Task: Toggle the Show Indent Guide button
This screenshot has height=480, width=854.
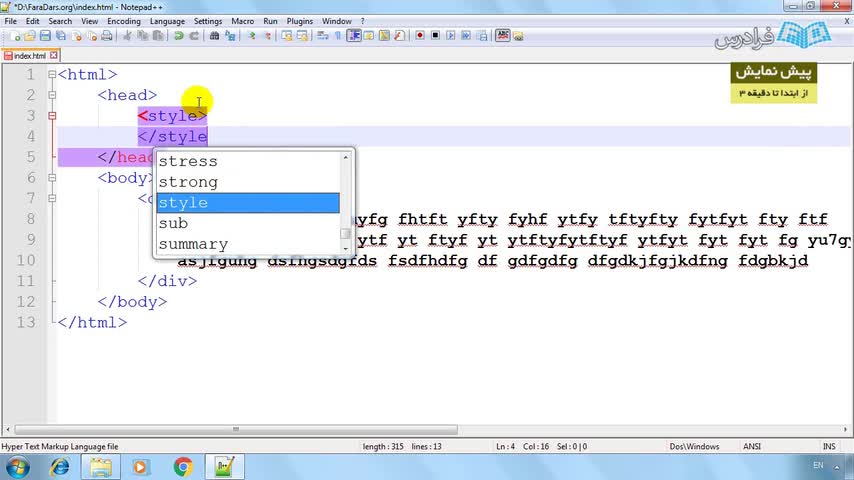Action: [354, 36]
